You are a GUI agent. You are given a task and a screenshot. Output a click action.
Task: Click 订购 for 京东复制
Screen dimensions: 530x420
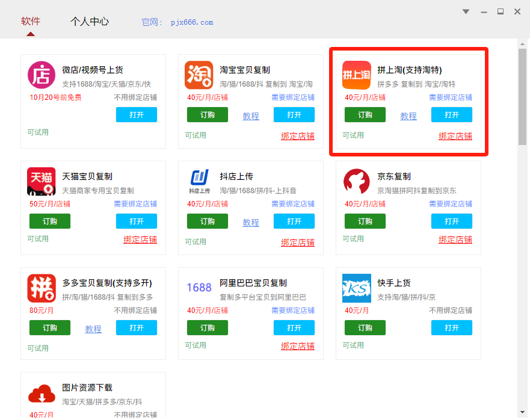point(365,221)
